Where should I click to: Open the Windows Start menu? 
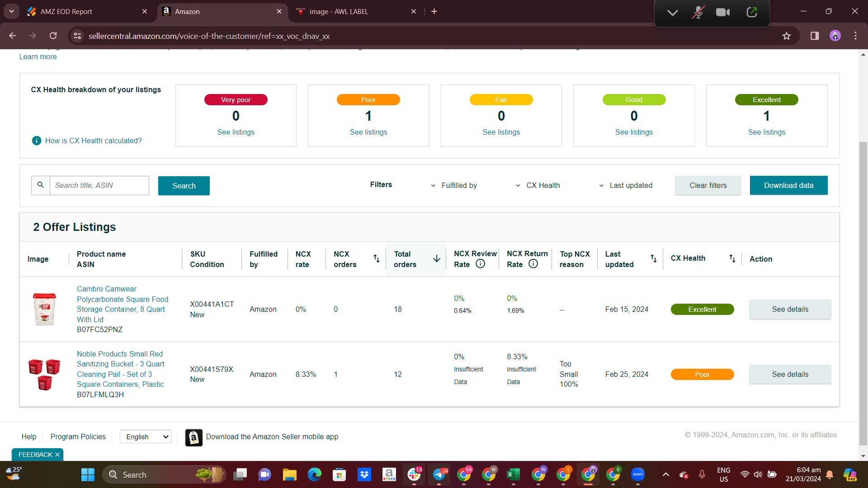point(88,474)
